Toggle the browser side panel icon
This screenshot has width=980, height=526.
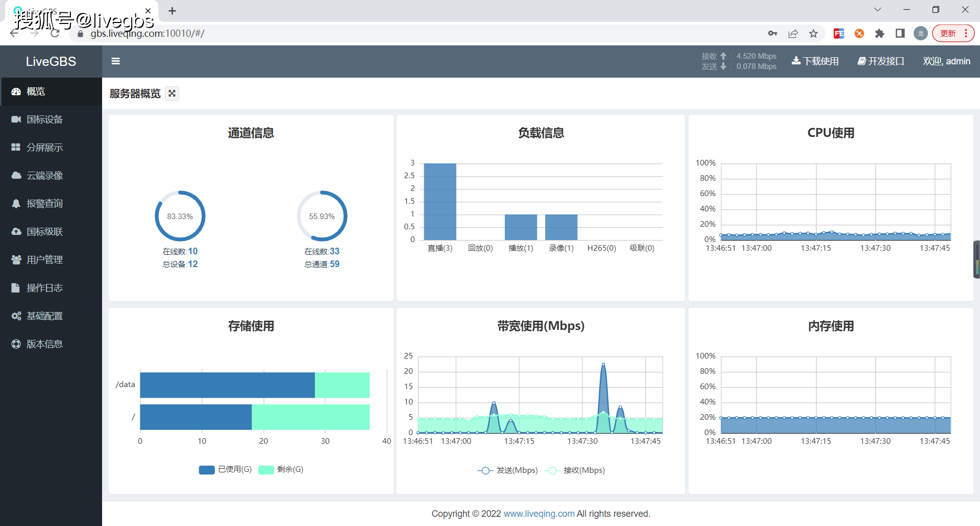pos(900,34)
